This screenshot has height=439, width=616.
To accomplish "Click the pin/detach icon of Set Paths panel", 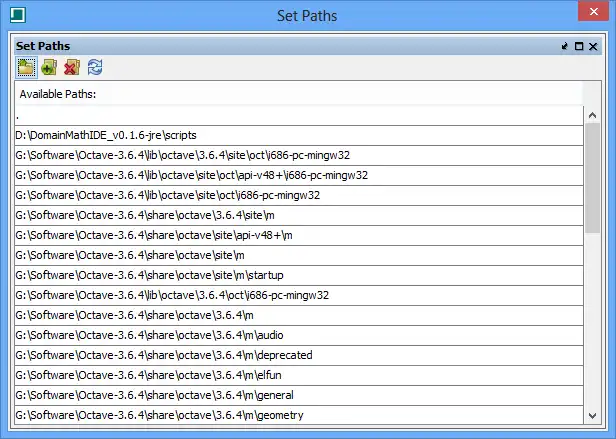I will click(565, 46).
